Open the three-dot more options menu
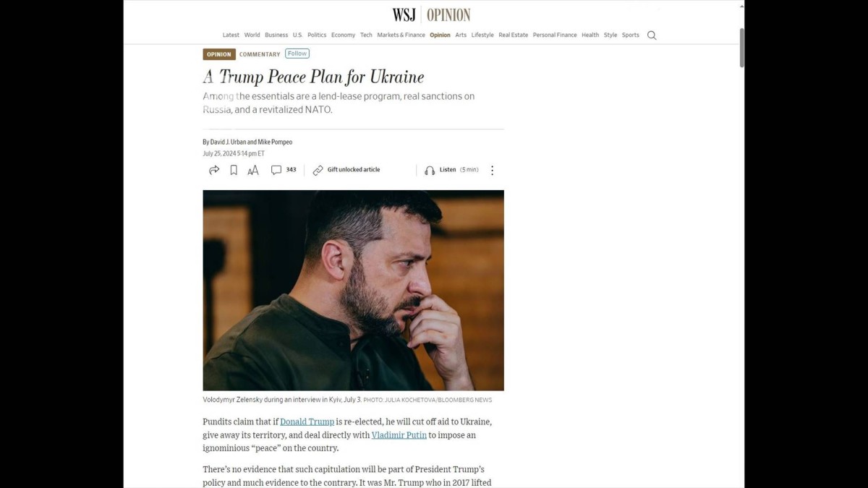The width and height of the screenshot is (868, 488). [492, 171]
